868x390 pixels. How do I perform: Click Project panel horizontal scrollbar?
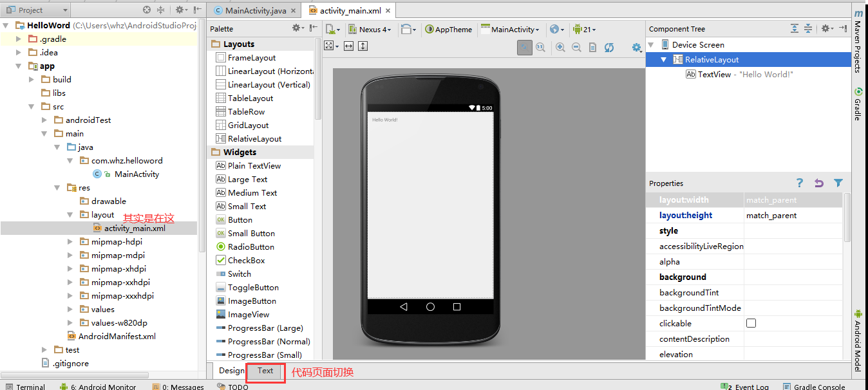pyautogui.click(x=76, y=375)
